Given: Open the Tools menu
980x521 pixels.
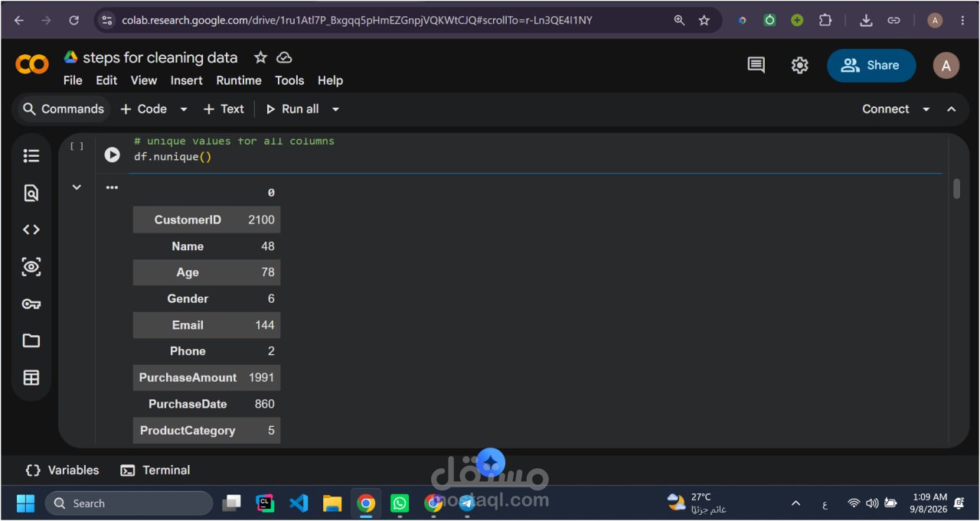Looking at the screenshot, I should [x=289, y=80].
